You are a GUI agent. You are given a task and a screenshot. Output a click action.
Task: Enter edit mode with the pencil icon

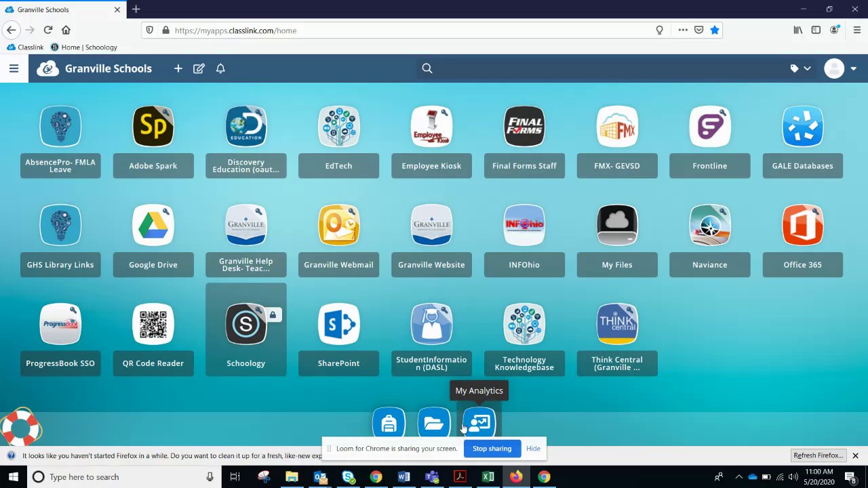point(199,68)
